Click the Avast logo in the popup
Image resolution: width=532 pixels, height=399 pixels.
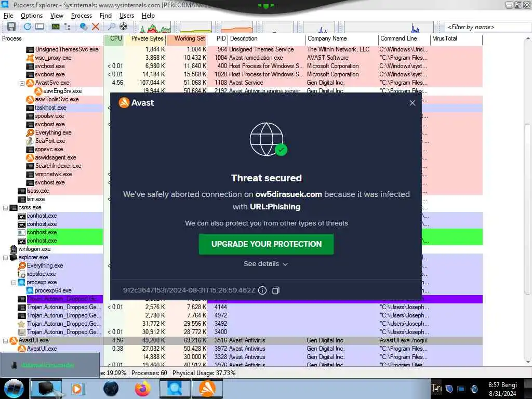click(x=136, y=103)
